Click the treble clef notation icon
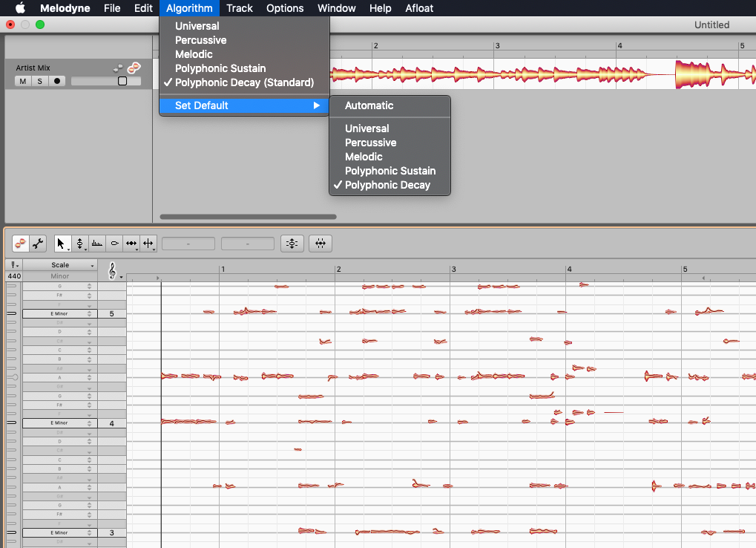This screenshot has height=548, width=756. click(x=114, y=271)
